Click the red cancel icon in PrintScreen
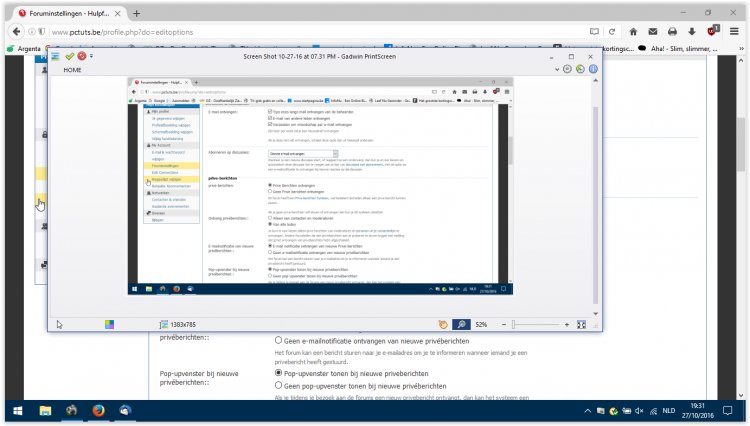This screenshot has width=750, height=426. pyautogui.click(x=80, y=57)
